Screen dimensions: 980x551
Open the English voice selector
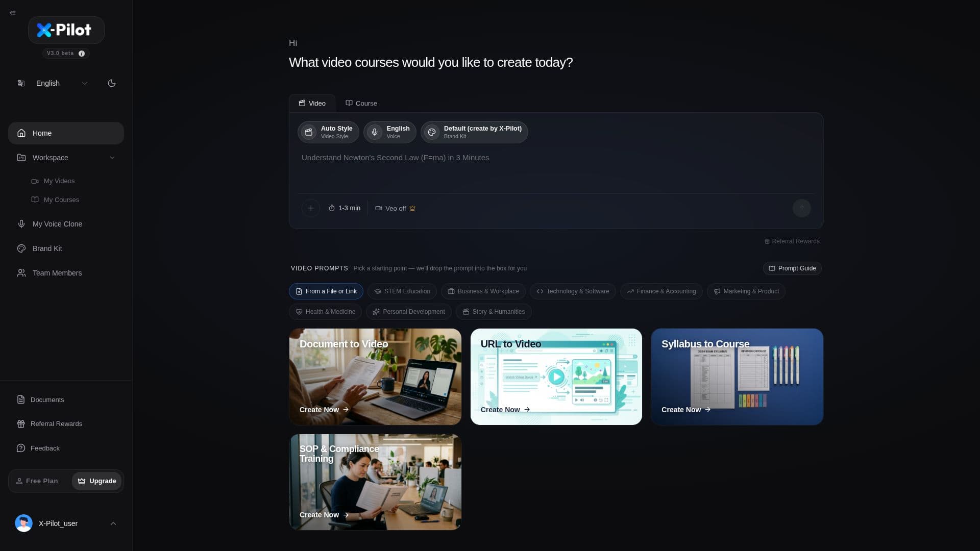[390, 132]
